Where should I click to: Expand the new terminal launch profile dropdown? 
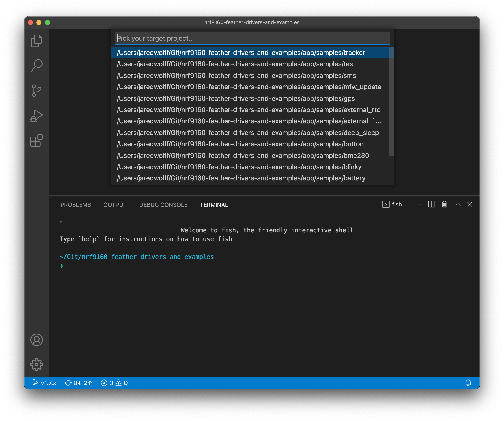pos(419,204)
